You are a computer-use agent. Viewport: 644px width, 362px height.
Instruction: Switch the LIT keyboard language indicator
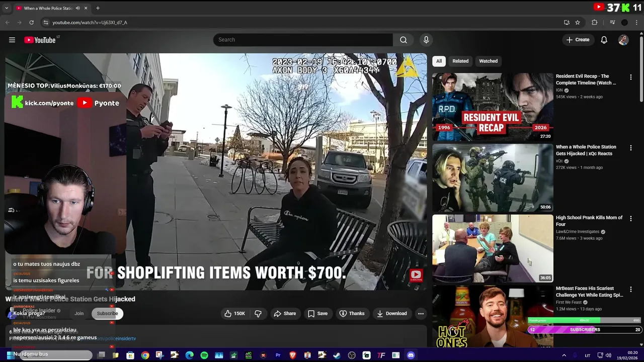pyautogui.click(x=588, y=355)
